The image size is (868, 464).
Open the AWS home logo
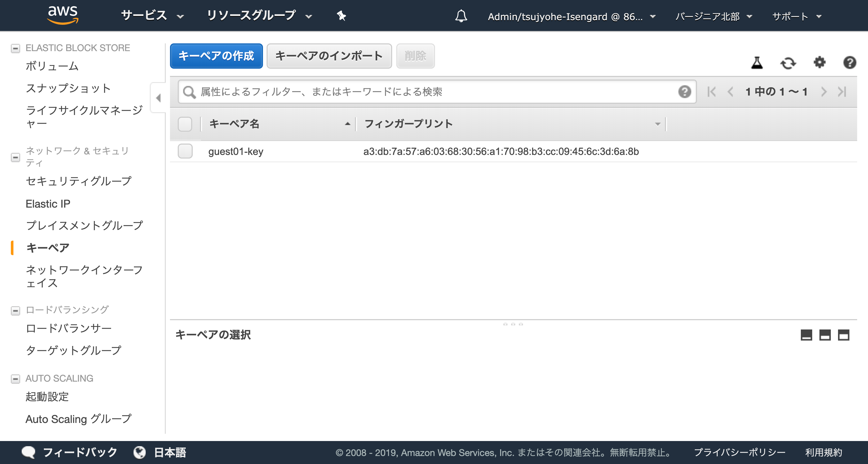[x=63, y=15]
